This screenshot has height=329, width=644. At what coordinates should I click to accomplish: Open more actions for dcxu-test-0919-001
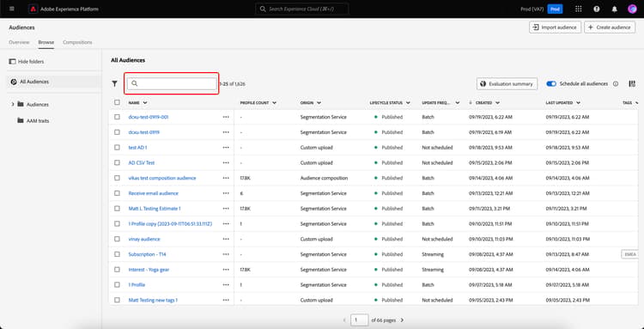coord(226,117)
